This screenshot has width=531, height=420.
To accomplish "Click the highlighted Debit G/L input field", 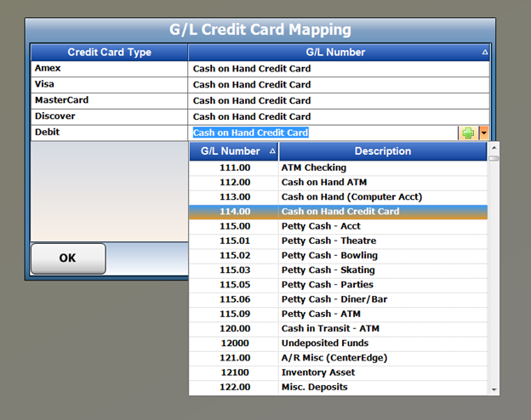I will coord(323,133).
